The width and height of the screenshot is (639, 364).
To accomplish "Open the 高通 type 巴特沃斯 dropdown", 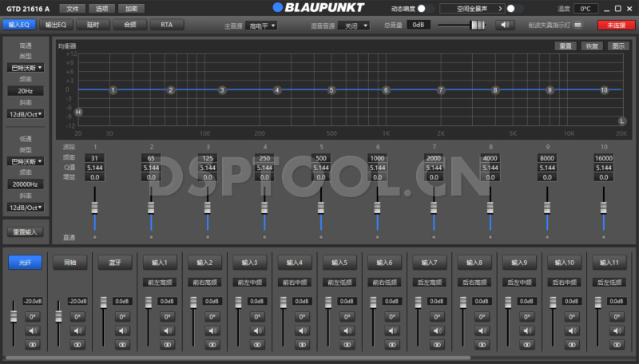I will tap(26, 68).
